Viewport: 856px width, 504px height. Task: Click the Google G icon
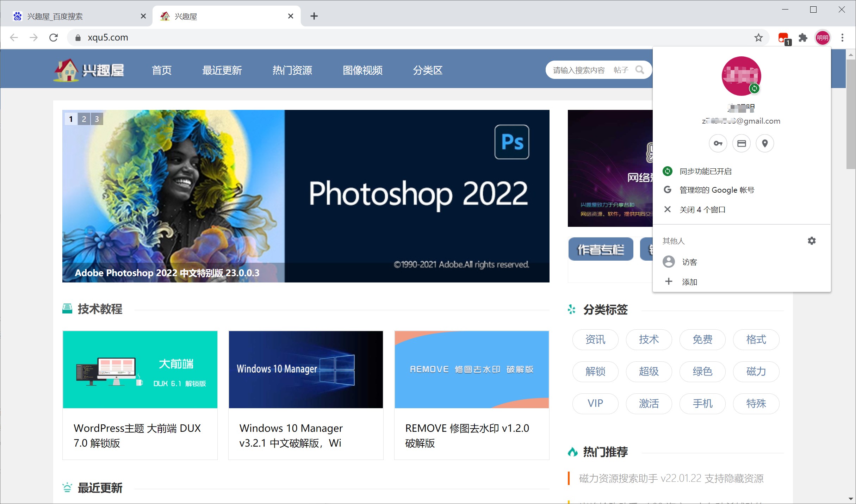point(668,190)
